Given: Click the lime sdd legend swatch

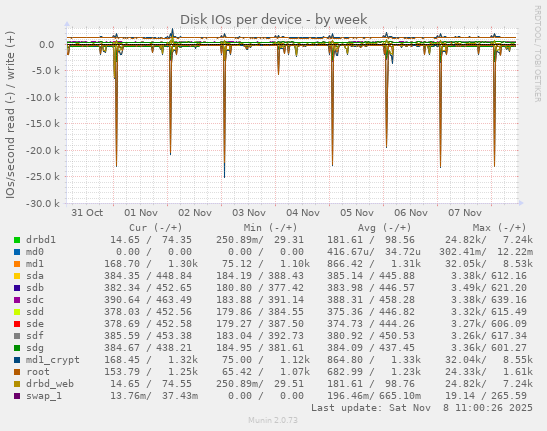Looking at the screenshot, I should (x=17, y=312).
